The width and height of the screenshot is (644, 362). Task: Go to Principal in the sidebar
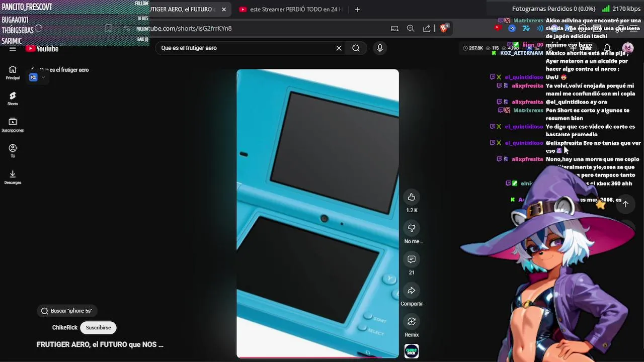[x=13, y=73]
